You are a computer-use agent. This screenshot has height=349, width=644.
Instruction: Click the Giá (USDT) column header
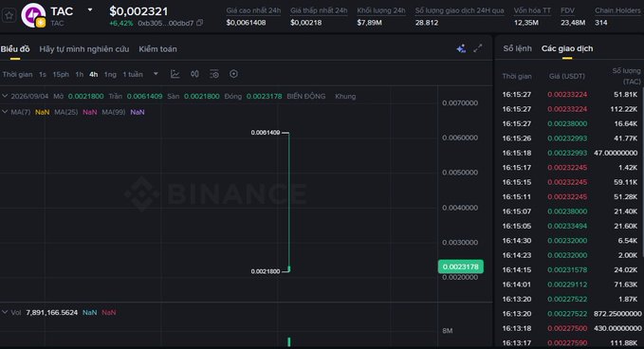click(567, 76)
